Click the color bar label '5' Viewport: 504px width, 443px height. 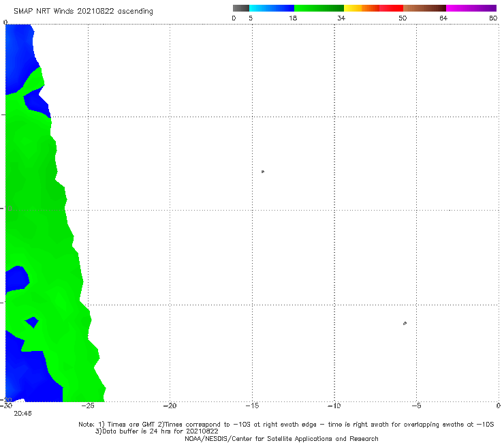click(x=251, y=18)
